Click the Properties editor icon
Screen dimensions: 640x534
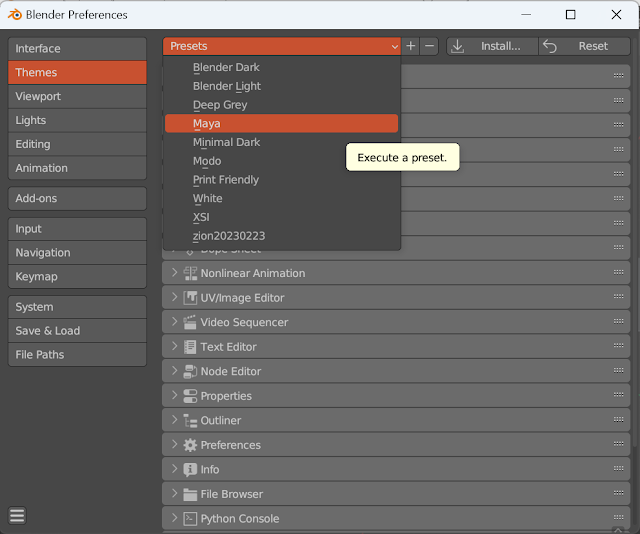[x=190, y=396]
